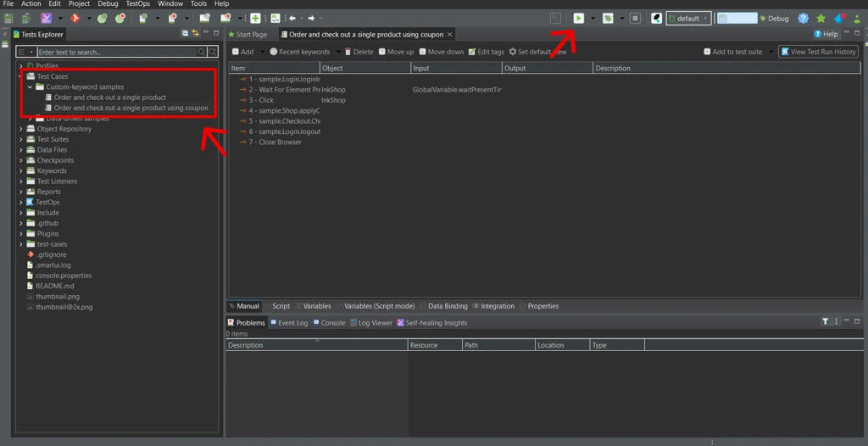Click Link with Editor icon in Tests Explorer

(196, 34)
